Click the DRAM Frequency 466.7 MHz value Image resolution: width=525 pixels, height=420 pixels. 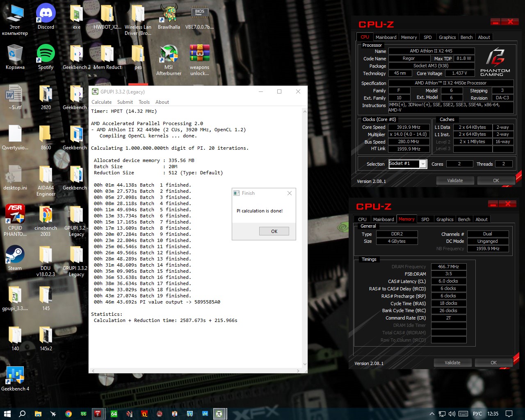(x=448, y=267)
